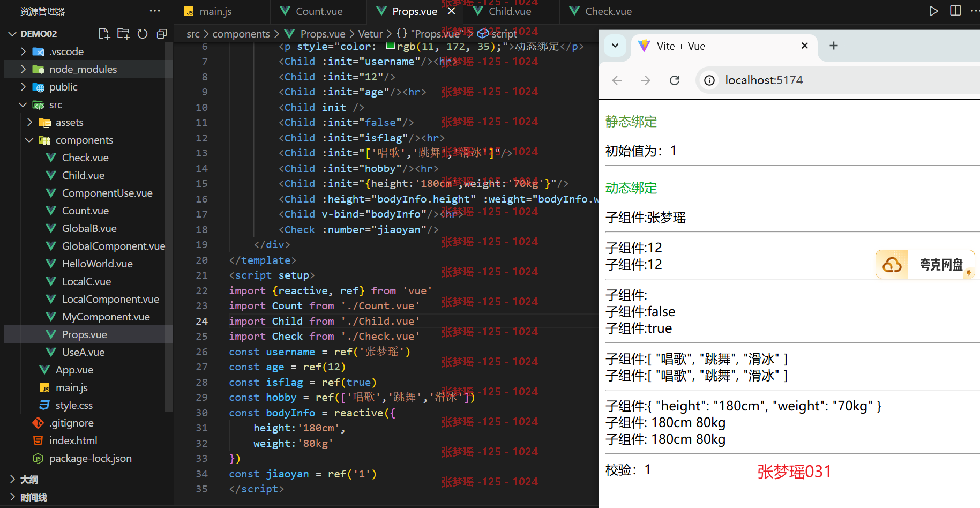Collapse the src folder
Viewport: 980px width, 508px height.
(23, 104)
